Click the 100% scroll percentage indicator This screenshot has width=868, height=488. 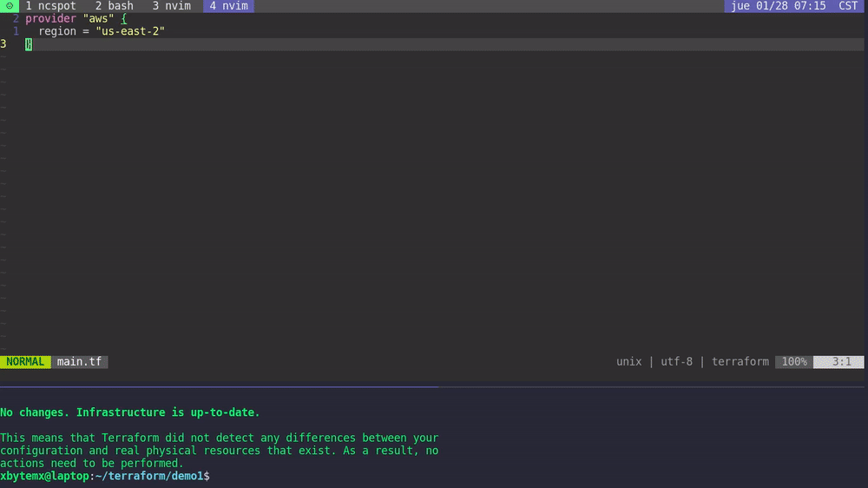click(x=794, y=362)
